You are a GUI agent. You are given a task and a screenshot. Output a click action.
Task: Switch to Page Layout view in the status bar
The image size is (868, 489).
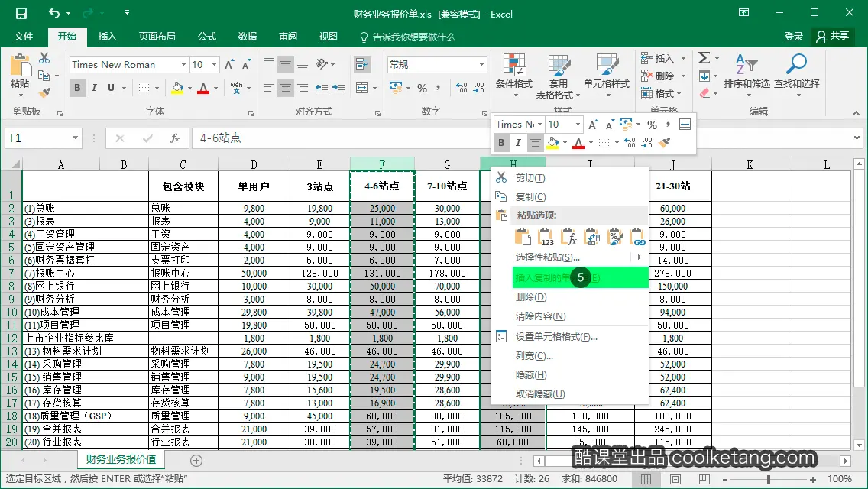675,479
